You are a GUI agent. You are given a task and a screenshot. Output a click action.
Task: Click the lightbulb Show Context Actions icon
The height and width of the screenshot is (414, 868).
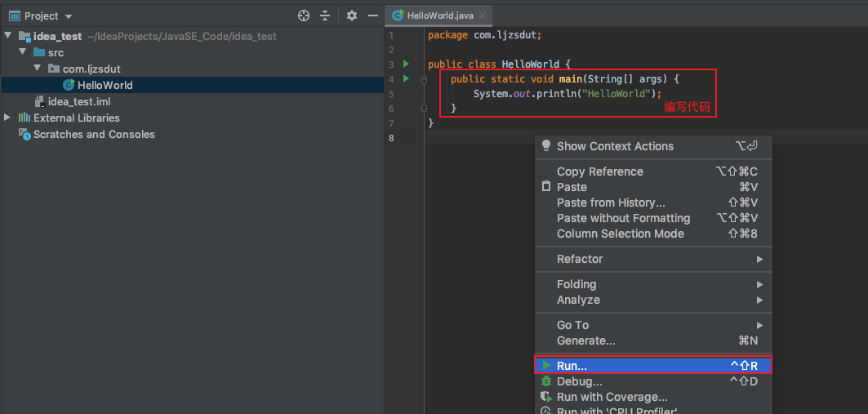point(546,145)
